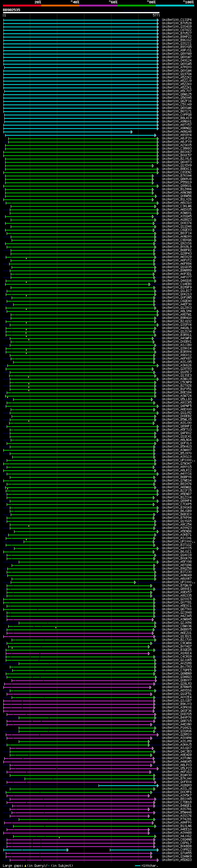The height and width of the screenshot is (868, 197).
Task: Select hit label UniRef100_A9S9Y4
Action: pos(176,135)
